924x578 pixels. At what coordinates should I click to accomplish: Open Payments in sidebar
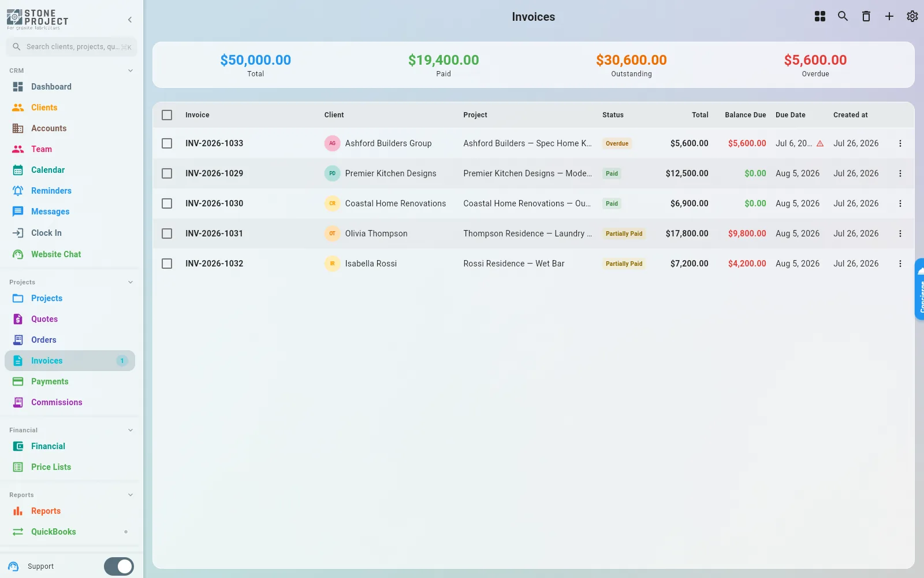point(70,381)
